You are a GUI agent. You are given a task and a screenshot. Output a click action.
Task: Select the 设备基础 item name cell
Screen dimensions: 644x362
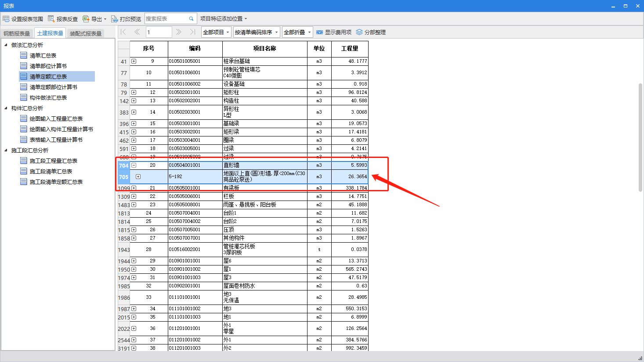[x=265, y=84]
